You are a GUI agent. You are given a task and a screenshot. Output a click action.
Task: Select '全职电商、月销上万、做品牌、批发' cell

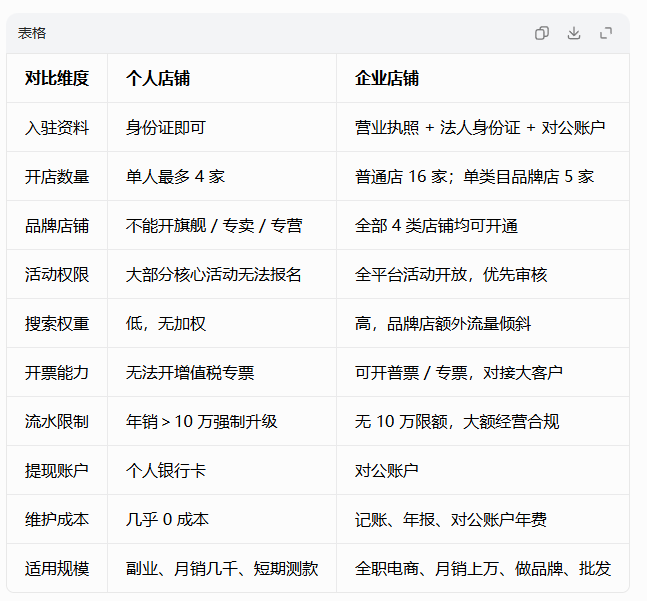483,569
